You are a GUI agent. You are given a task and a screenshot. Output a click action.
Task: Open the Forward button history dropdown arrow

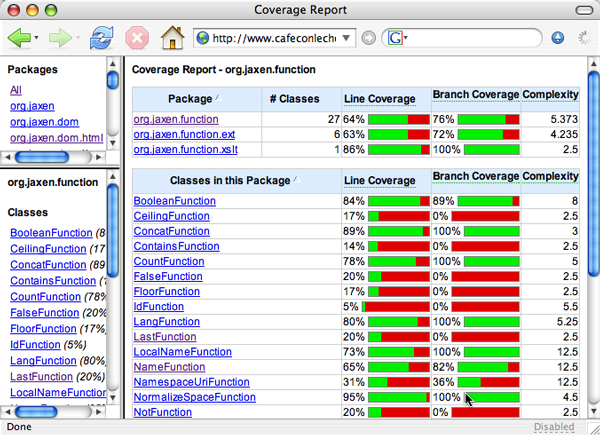pos(78,38)
